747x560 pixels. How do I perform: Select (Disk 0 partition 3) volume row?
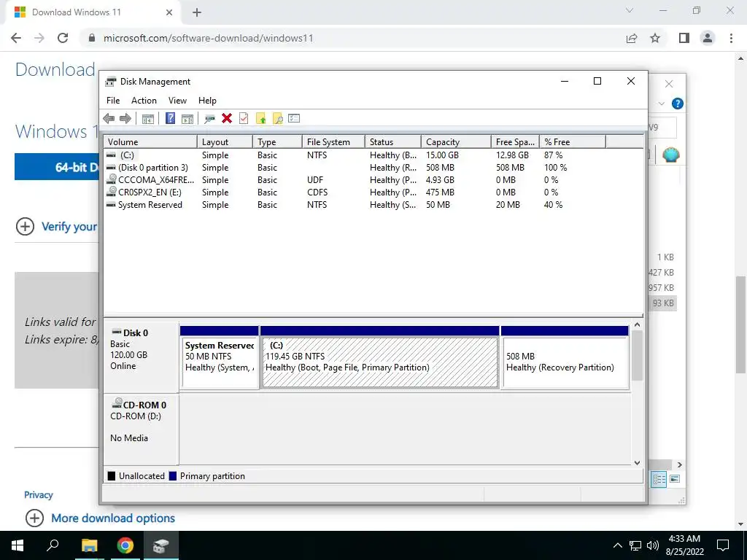373,168
